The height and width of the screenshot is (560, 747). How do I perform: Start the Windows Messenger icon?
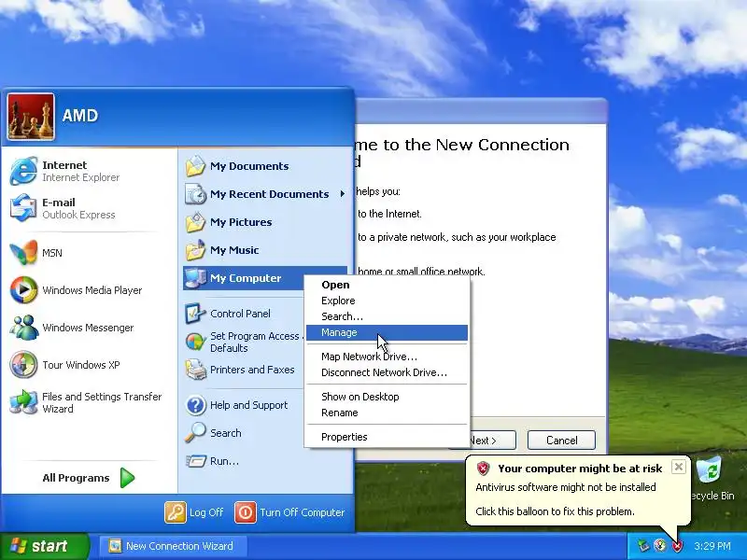pos(23,328)
